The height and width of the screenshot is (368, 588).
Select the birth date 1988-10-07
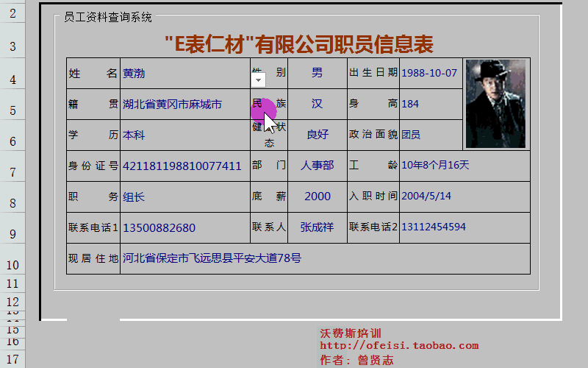coord(431,73)
